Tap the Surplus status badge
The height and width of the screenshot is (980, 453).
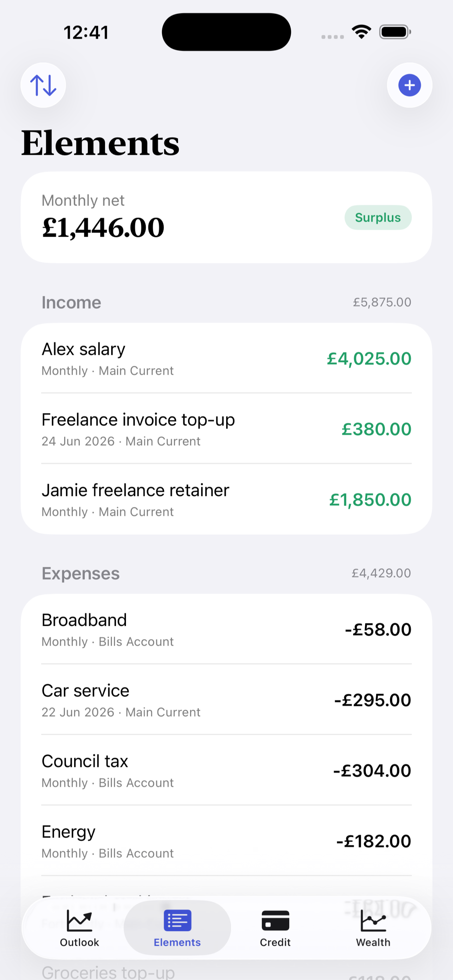pos(378,218)
